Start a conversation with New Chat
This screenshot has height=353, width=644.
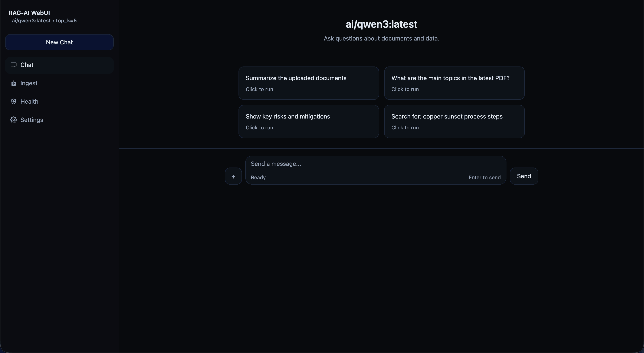[59, 42]
